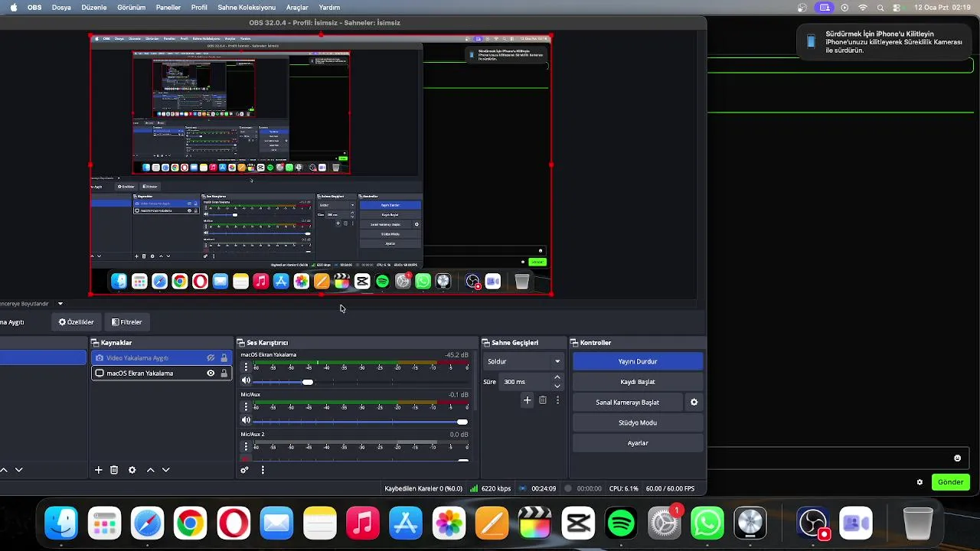Open emoji picker in chat input
The height and width of the screenshot is (551, 980).
(957, 458)
